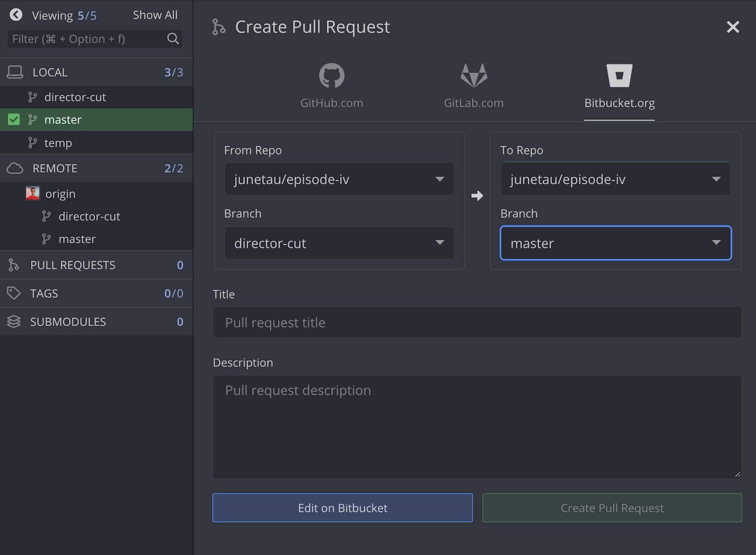Click the Create Pull Request button

click(x=612, y=508)
